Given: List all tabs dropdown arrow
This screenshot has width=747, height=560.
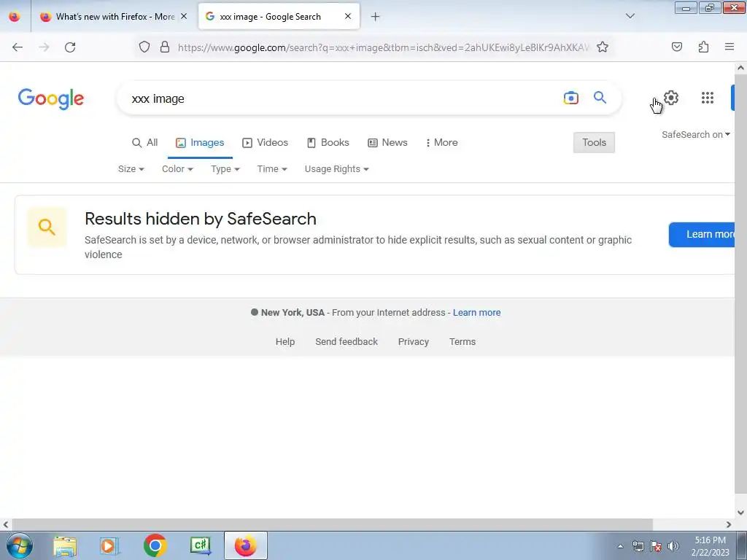Looking at the screenshot, I should click(630, 16).
